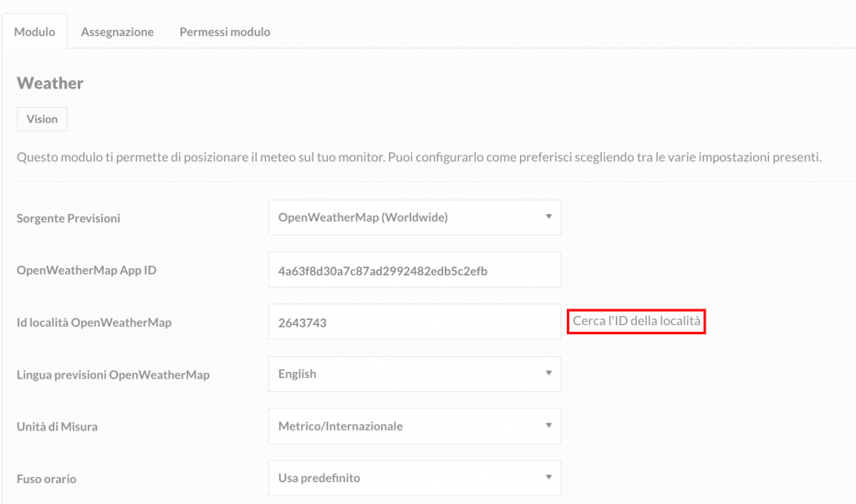Click the Weather module heading
The image size is (856, 504).
[50, 83]
